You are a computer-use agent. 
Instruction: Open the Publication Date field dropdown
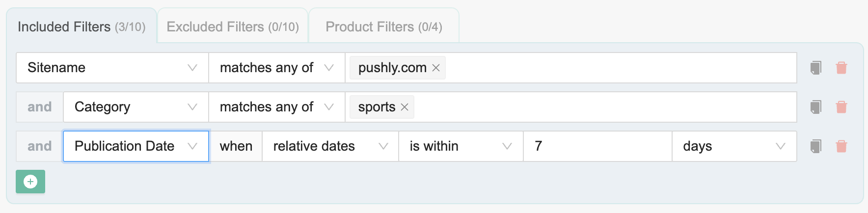point(136,146)
